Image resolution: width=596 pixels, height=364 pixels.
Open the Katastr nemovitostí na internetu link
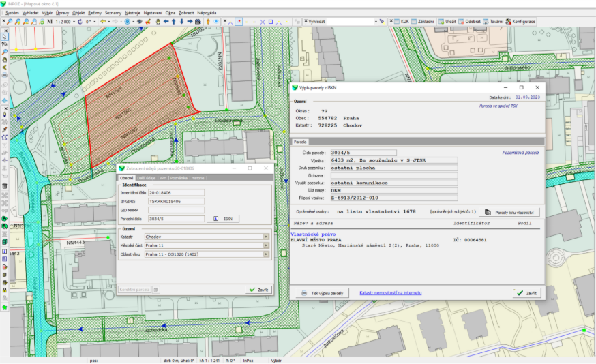(x=390, y=293)
